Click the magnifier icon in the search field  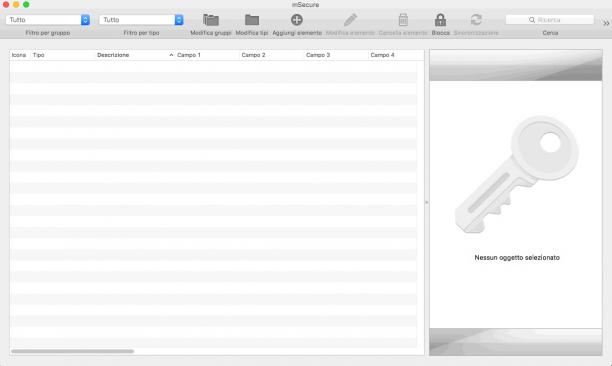532,20
